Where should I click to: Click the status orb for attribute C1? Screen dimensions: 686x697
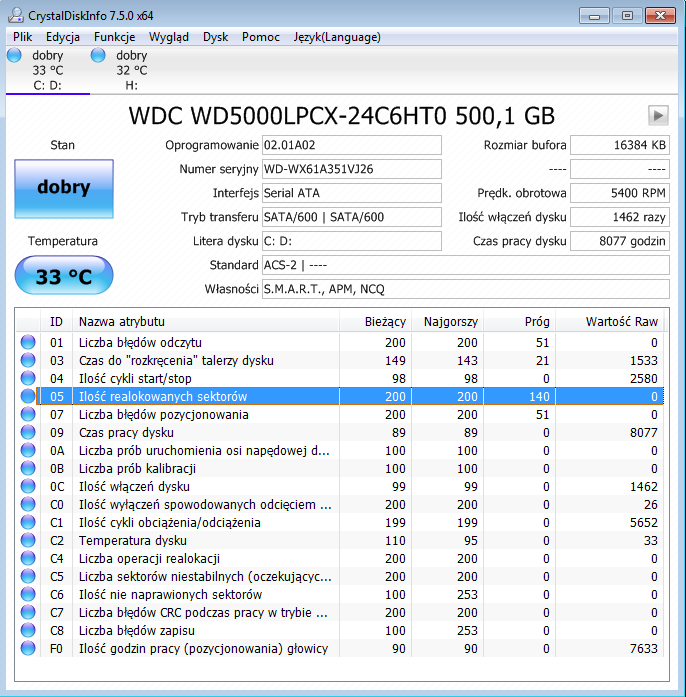28,522
